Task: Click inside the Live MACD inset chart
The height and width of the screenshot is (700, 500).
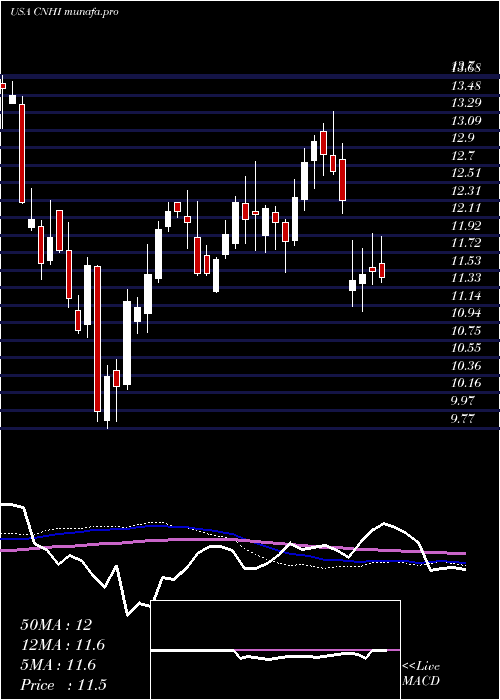Action: (x=275, y=650)
